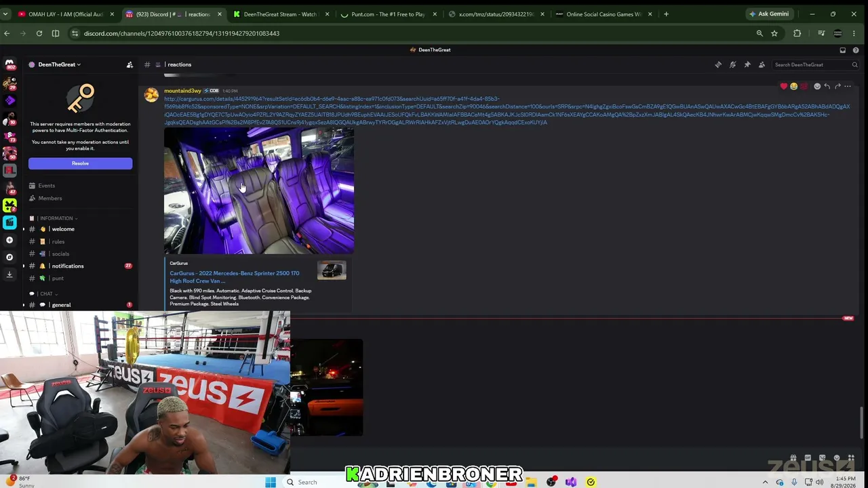Open Discover servers compass icon
868x488 pixels.
pyautogui.click(x=9, y=257)
